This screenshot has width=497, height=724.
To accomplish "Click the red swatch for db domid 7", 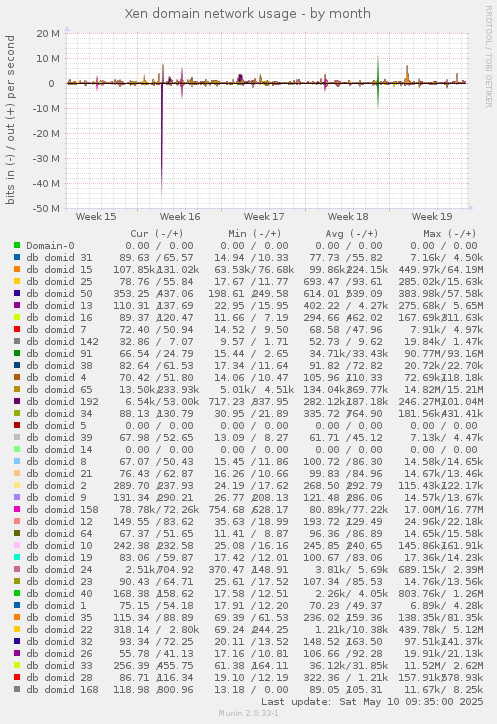I will tap(17, 330).
